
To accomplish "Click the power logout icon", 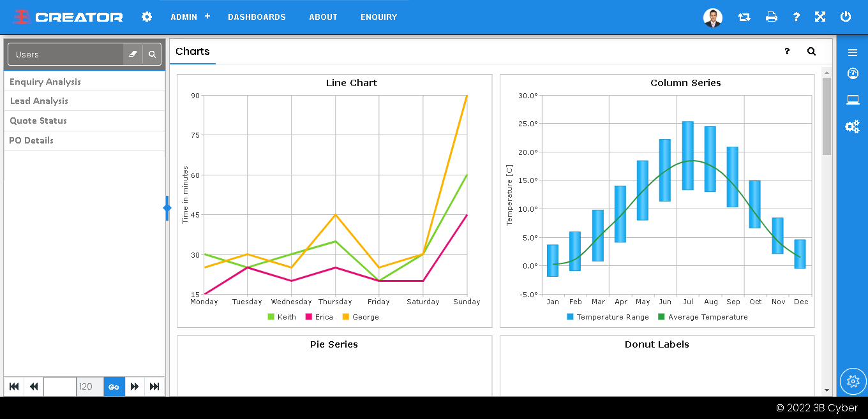I will pos(846,17).
